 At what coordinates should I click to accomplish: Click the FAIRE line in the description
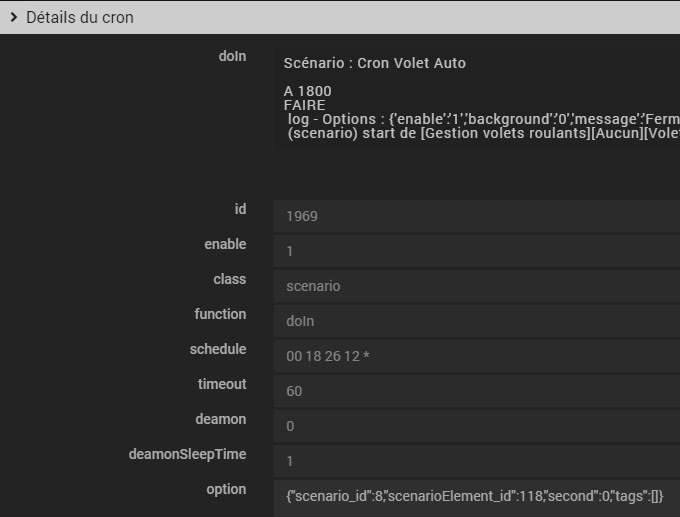[305, 105]
